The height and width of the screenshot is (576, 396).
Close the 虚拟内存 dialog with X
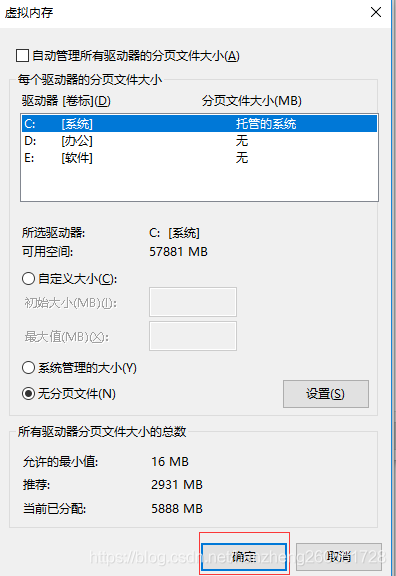376,12
